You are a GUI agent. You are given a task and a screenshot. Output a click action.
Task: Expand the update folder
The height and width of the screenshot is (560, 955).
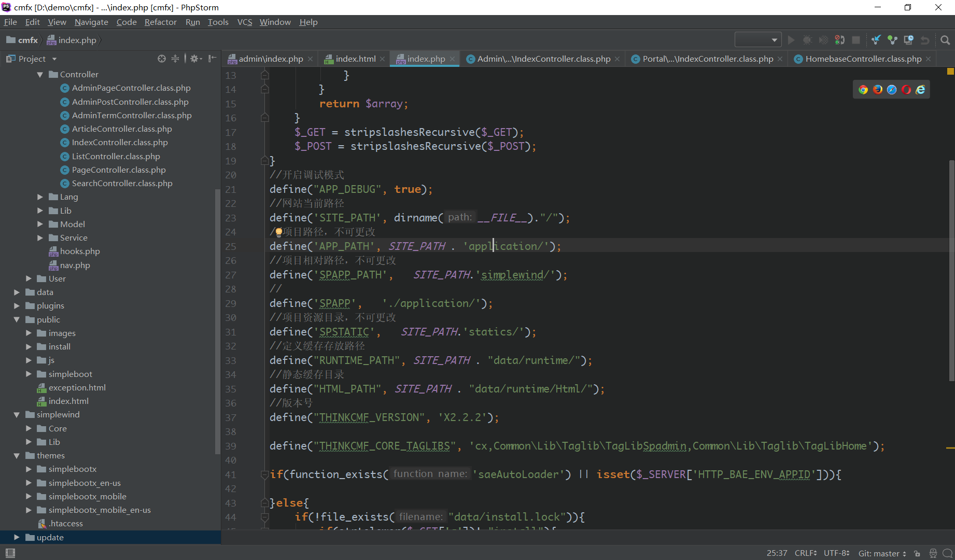17,537
